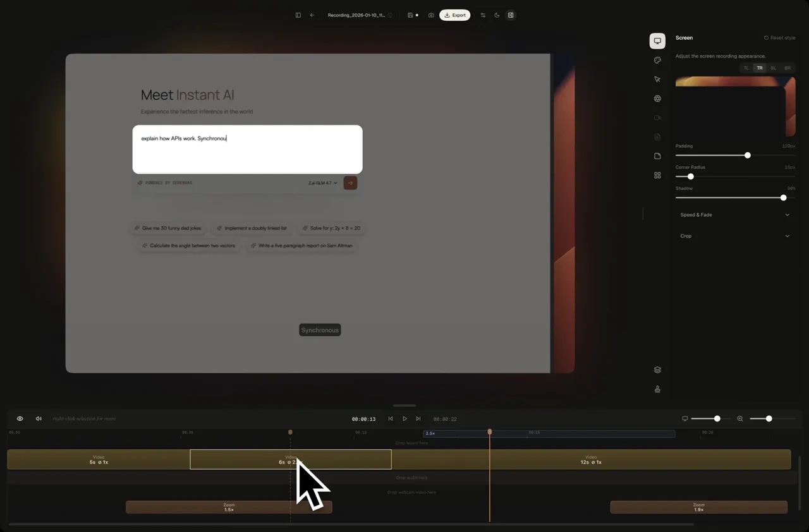This screenshot has width=809, height=532.
Task: Click 'Solve for y: 2y + 8 = 20'
Action: [331, 228]
